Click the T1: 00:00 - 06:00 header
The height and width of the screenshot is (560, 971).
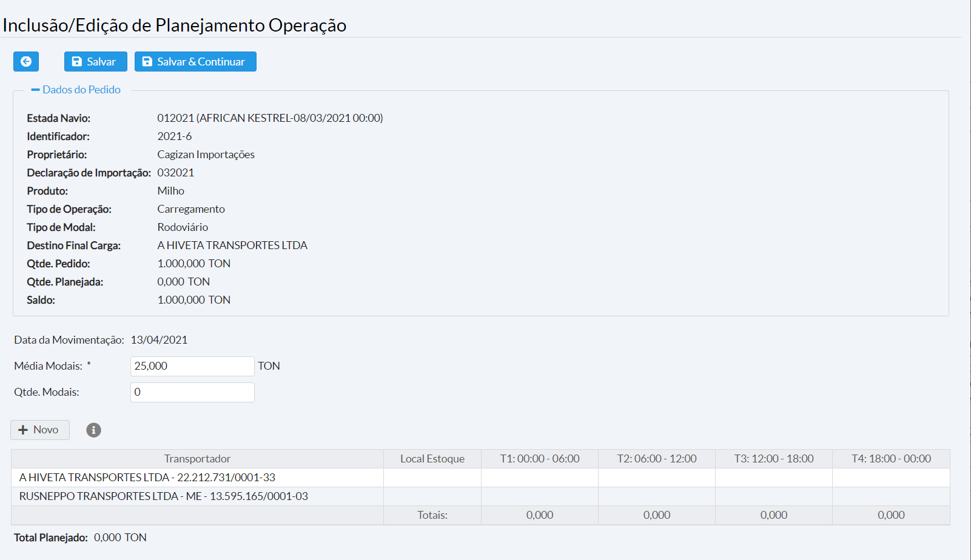pos(540,459)
